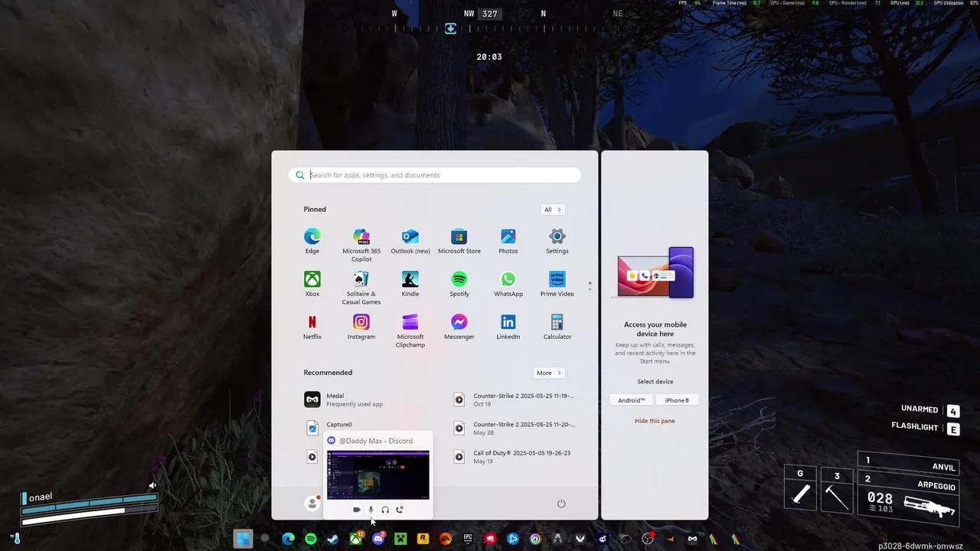Select Android device option
Viewport: 980px width, 551px height.
click(x=632, y=400)
